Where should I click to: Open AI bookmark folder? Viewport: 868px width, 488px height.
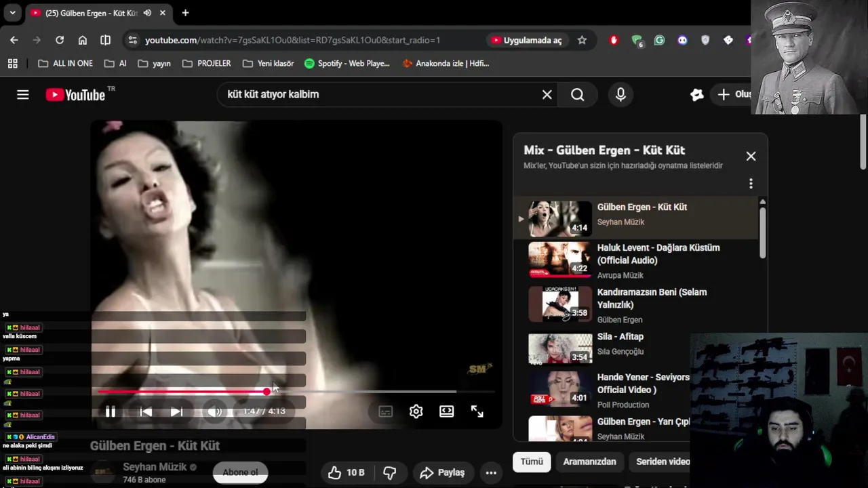point(115,64)
